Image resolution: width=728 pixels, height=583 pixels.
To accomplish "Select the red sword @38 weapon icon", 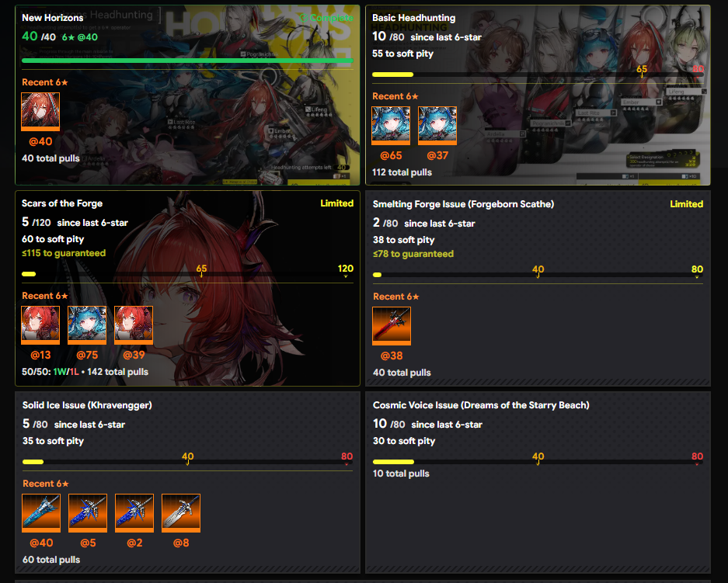I will click(x=392, y=326).
